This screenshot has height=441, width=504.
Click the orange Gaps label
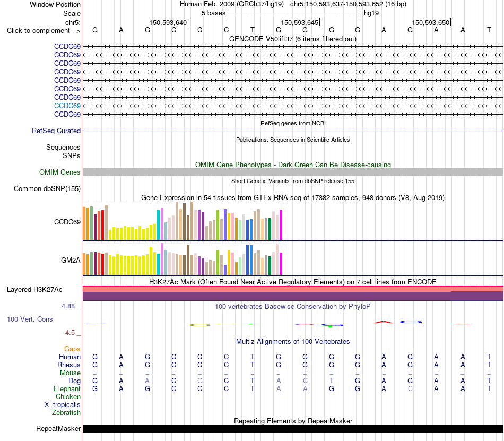point(72,349)
